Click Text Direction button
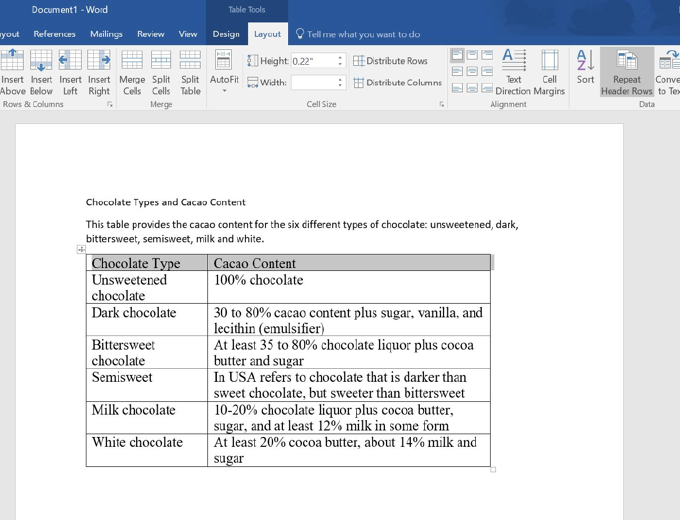680x520 pixels. (x=513, y=72)
